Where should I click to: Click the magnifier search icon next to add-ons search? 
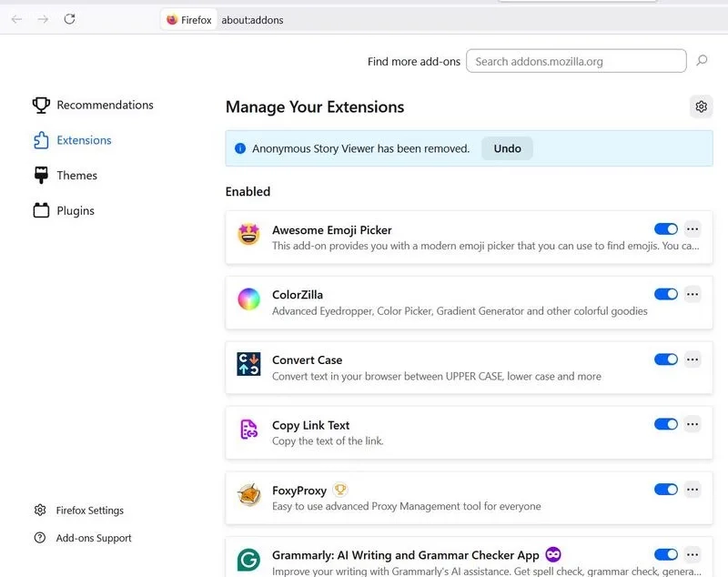click(702, 60)
